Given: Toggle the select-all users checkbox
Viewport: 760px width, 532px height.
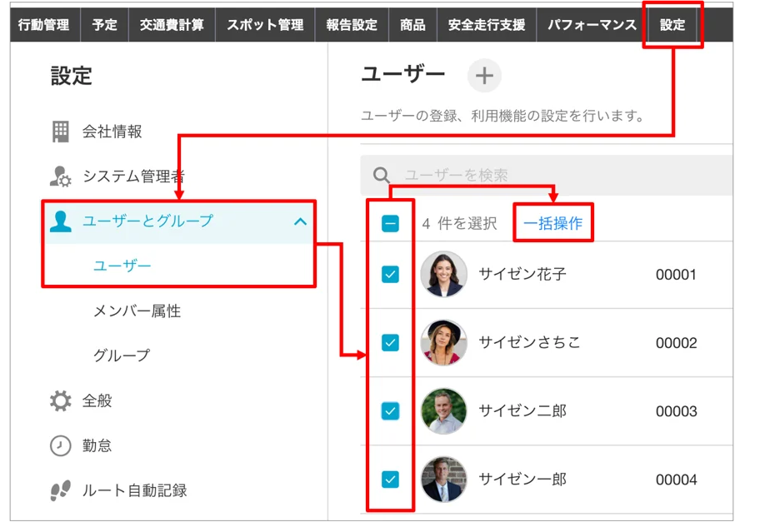Looking at the screenshot, I should pos(390,224).
